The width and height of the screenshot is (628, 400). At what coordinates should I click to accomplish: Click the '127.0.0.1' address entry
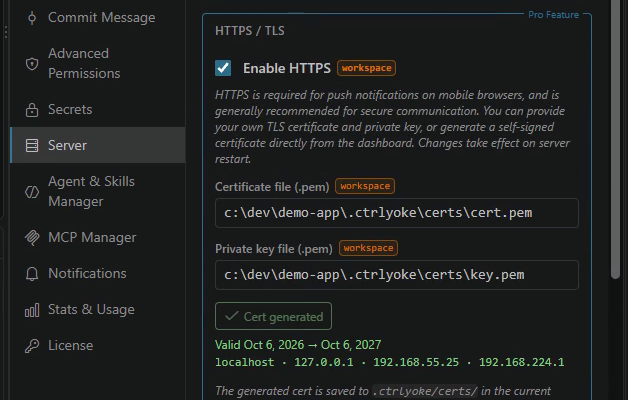pyautogui.click(x=324, y=362)
